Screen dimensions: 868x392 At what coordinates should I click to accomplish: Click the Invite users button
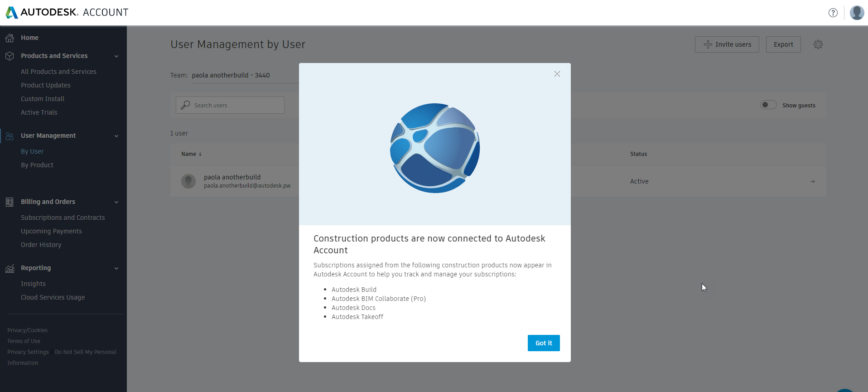click(727, 44)
